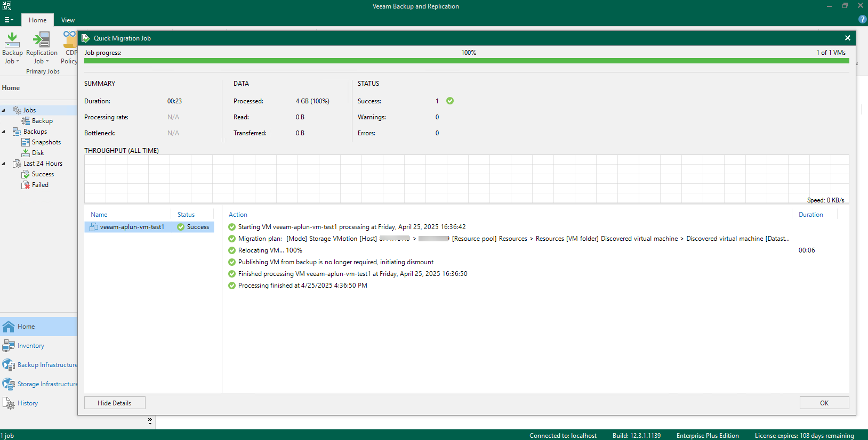This screenshot has height=440, width=868.
Task: Click the Action column header
Action: tap(238, 215)
